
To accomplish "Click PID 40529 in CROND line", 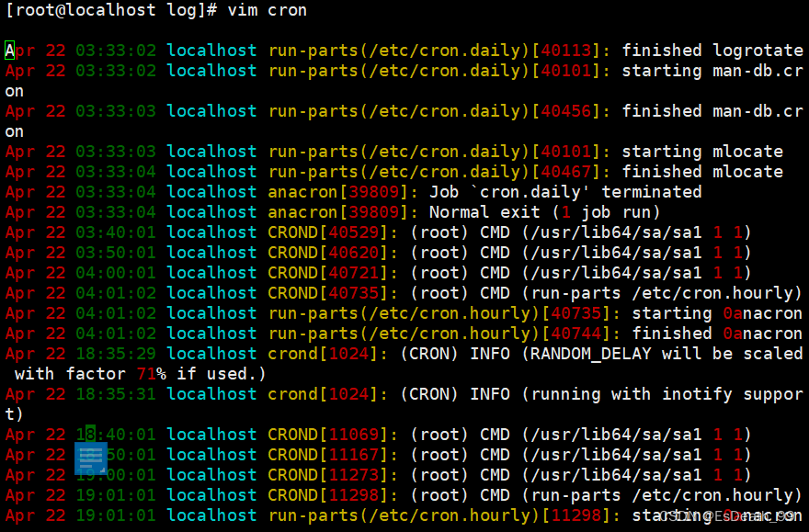I will 354,232.
